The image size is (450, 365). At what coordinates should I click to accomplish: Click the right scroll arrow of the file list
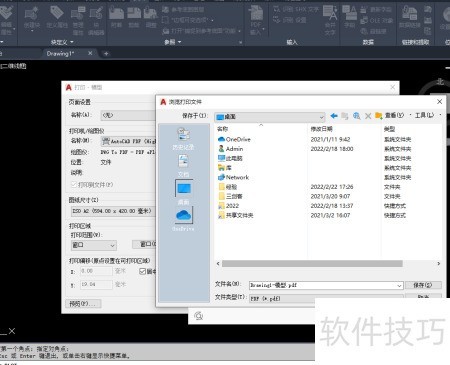click(x=439, y=264)
